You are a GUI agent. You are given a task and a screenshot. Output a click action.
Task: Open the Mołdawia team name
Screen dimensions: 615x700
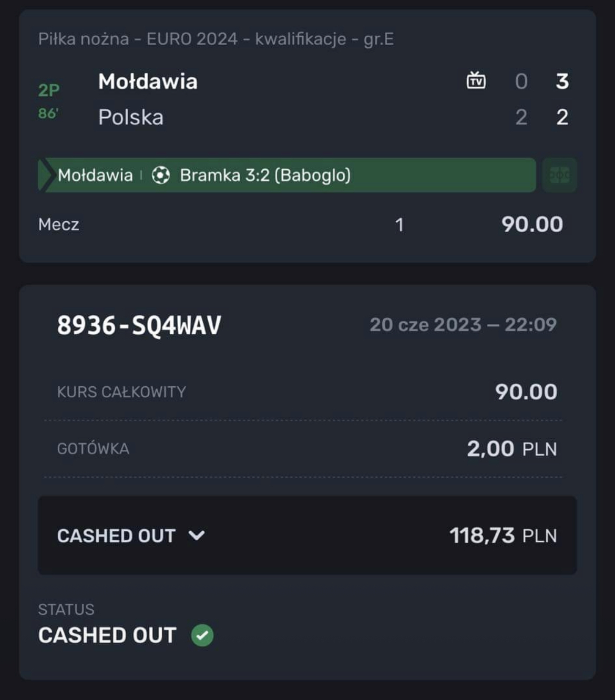(148, 81)
